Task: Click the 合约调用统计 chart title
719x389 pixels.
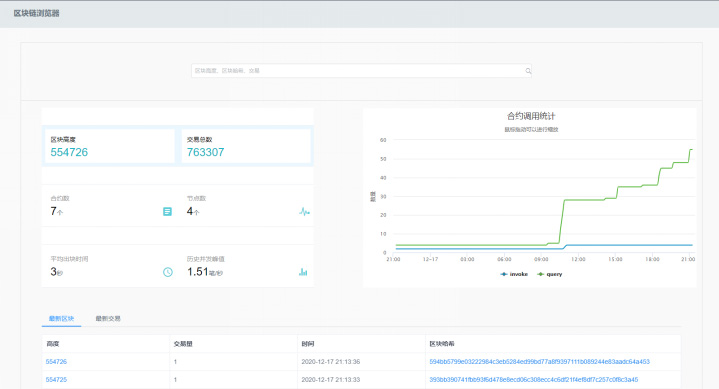Action: point(531,116)
